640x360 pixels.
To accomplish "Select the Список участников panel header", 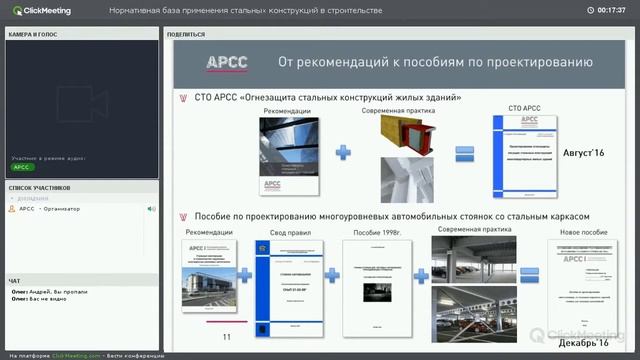I will (82, 188).
